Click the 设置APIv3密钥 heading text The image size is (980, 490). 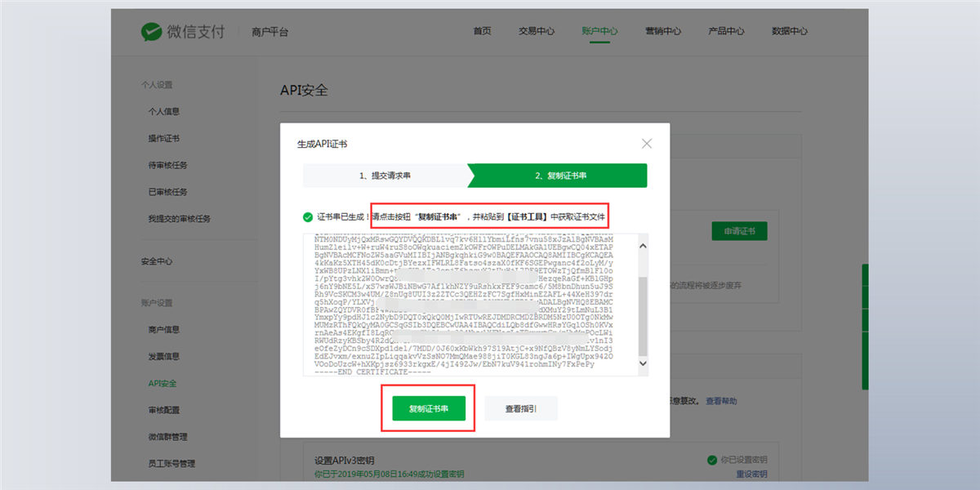(x=344, y=461)
